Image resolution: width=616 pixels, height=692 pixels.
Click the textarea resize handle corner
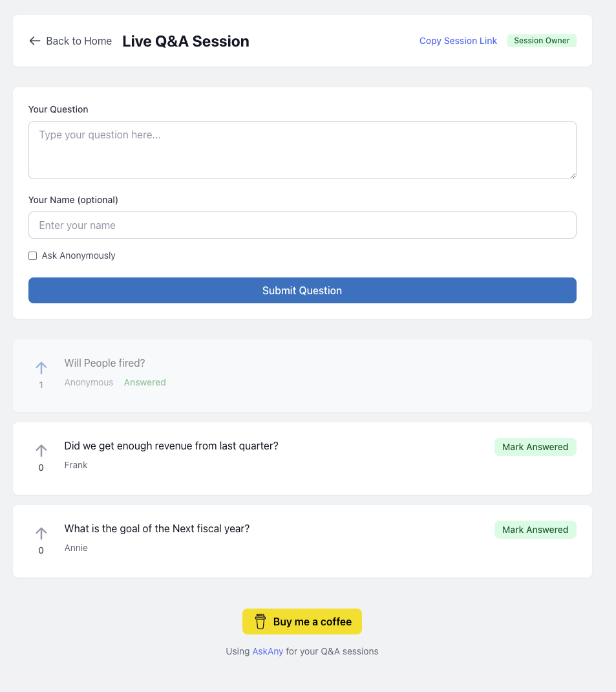[573, 175]
